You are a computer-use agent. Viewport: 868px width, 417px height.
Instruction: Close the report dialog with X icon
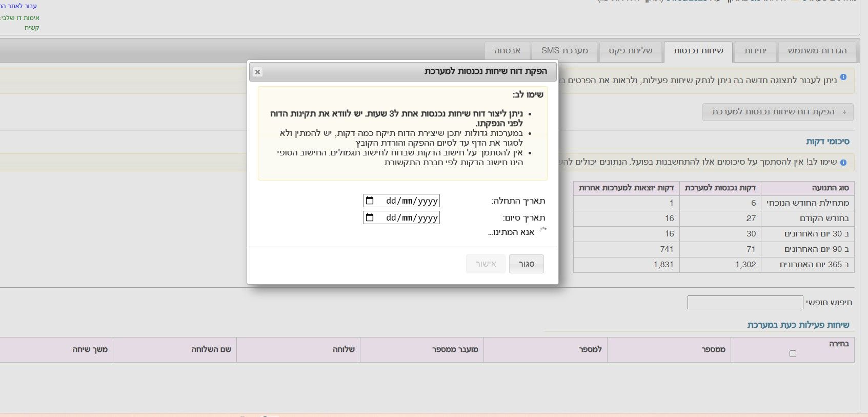click(x=257, y=72)
